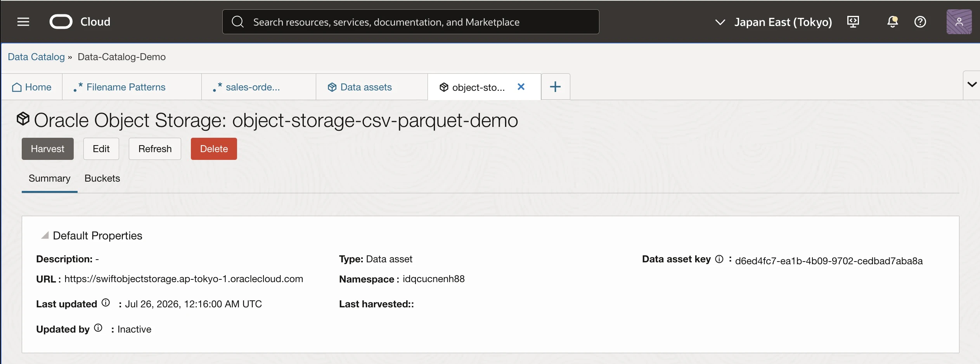Open the hamburger navigation menu
Viewport: 980px width, 364px height.
point(23,22)
